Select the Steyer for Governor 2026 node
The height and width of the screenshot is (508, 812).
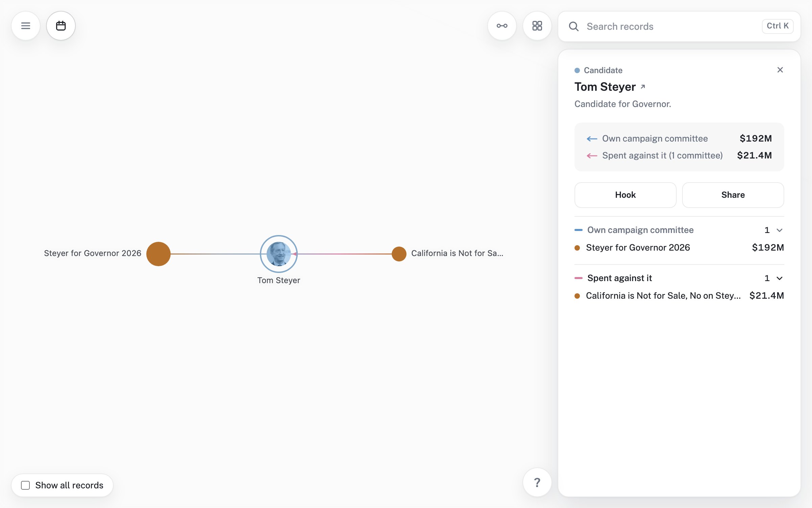click(158, 254)
